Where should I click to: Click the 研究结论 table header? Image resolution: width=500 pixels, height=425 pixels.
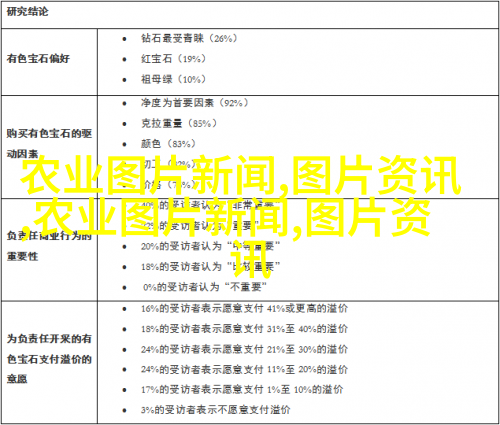pos(27,12)
